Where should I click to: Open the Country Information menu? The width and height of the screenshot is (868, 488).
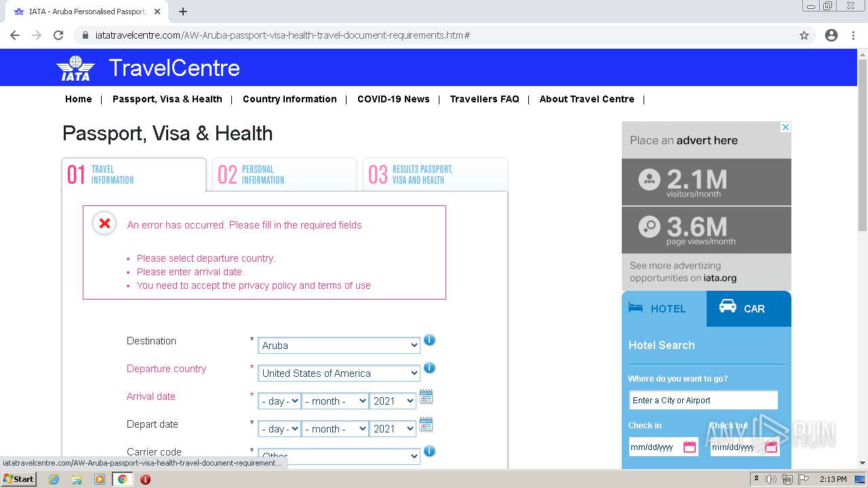(x=290, y=99)
